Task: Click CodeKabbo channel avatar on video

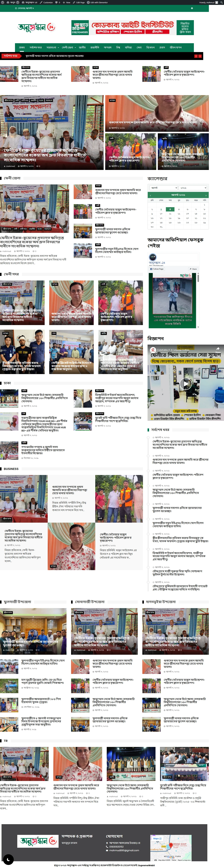Action: [153, 350]
